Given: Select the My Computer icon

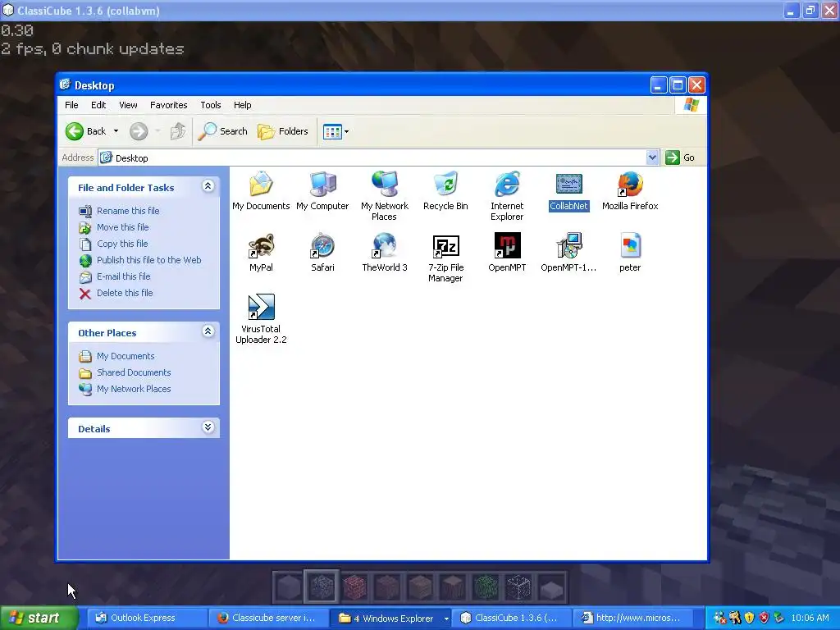Looking at the screenshot, I should pos(322,190).
